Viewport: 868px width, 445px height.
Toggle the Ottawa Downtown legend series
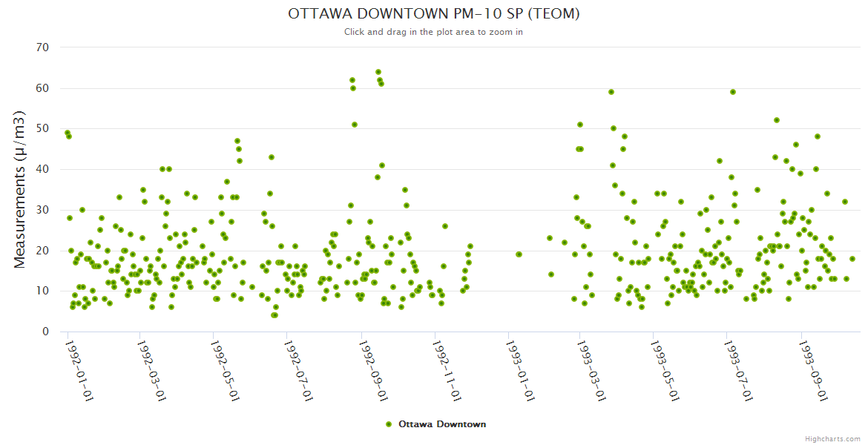(x=442, y=424)
